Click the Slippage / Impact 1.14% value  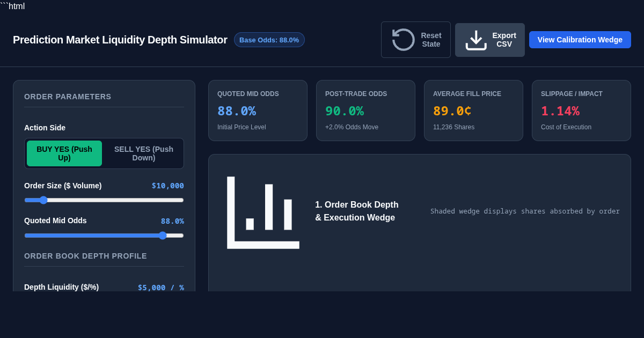pos(560,111)
